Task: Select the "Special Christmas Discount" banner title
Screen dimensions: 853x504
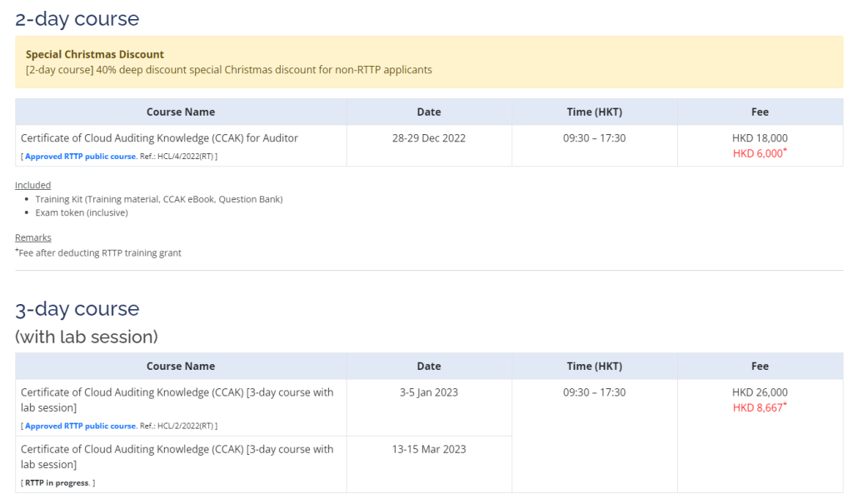Action: tap(95, 55)
